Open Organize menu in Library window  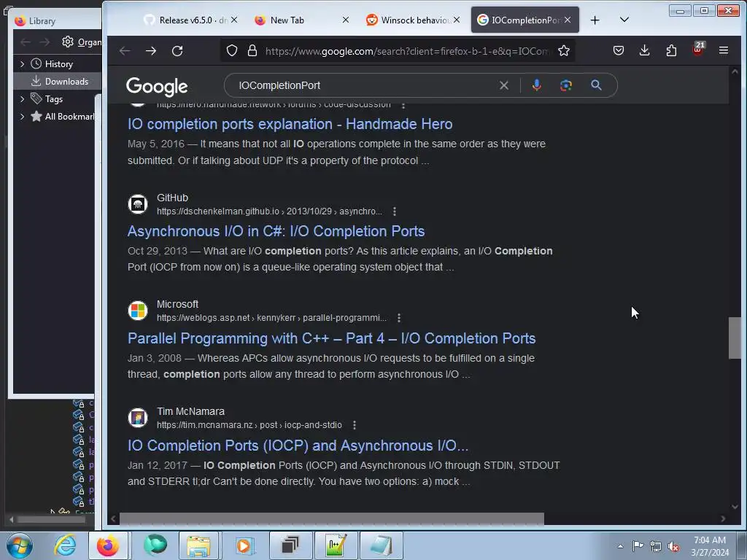[x=82, y=42]
